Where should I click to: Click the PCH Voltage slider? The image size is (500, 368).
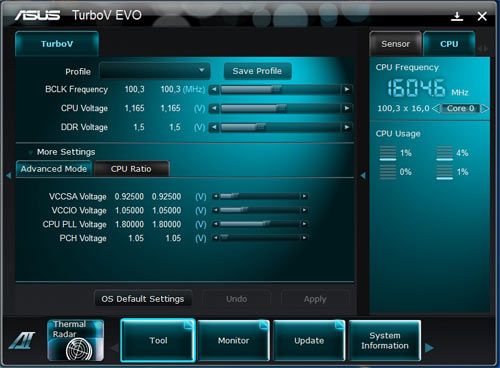(260, 238)
